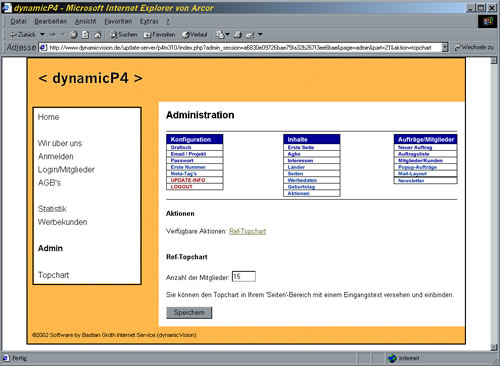
Task: Click the Wechseln zu go button
Action: point(474,47)
